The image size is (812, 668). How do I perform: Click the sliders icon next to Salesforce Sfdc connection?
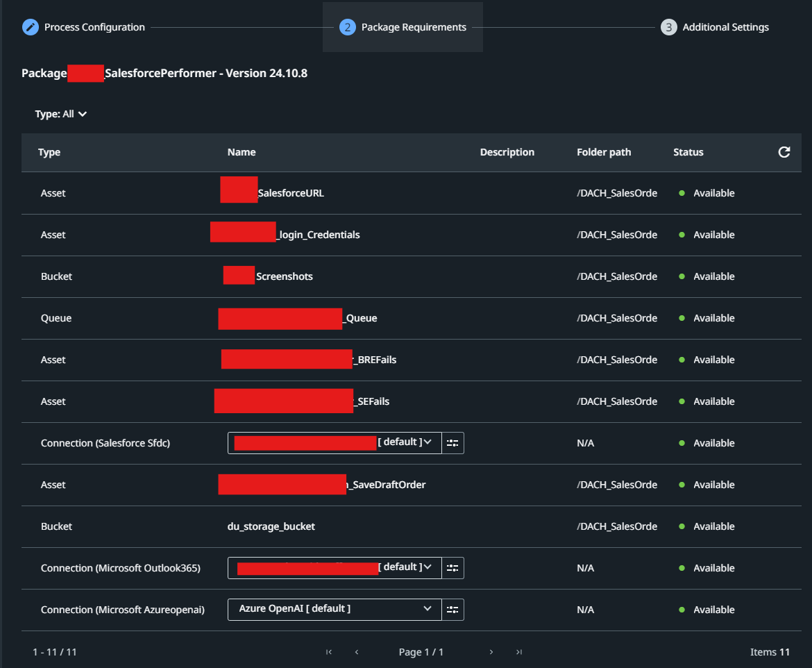pyautogui.click(x=452, y=443)
